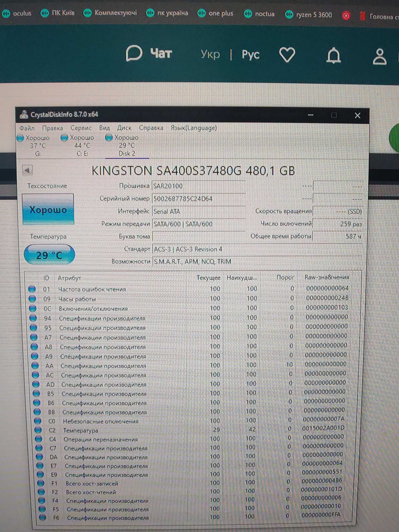This screenshot has width=399, height=532.
Task: Click the Интерфейс field Serial ATA
Action: (x=199, y=211)
